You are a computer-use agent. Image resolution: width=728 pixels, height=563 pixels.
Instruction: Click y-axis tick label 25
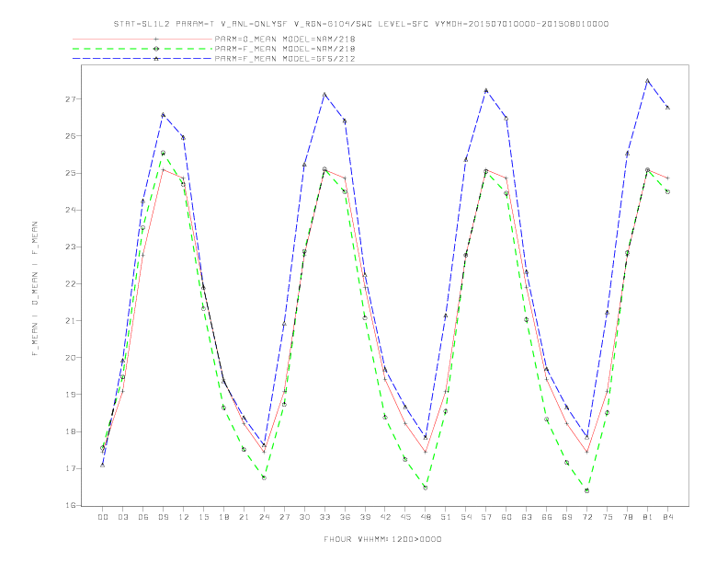point(71,173)
